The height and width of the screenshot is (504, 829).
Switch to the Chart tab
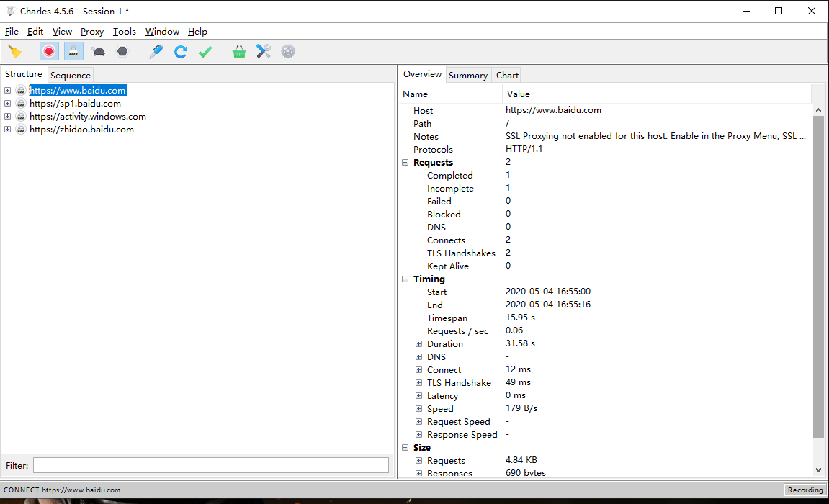coord(507,75)
